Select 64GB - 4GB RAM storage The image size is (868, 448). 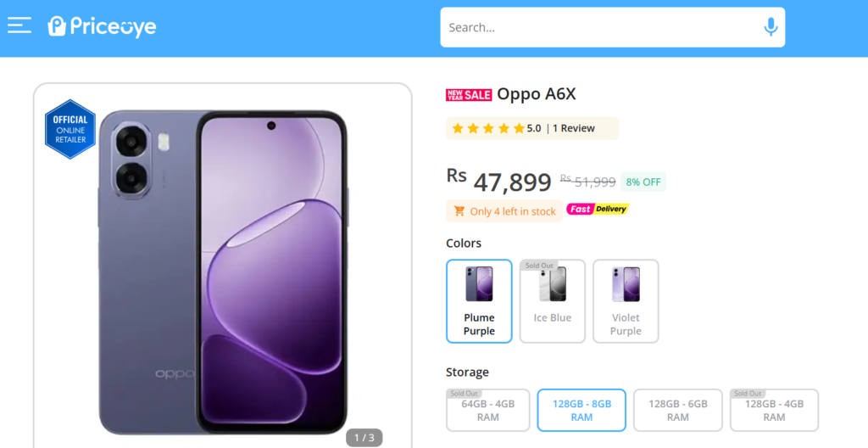[488, 411]
